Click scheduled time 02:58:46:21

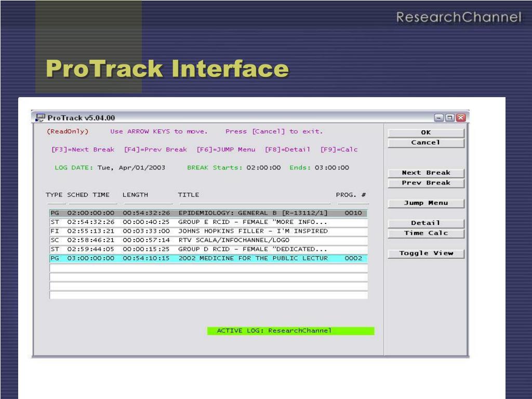(x=90, y=241)
